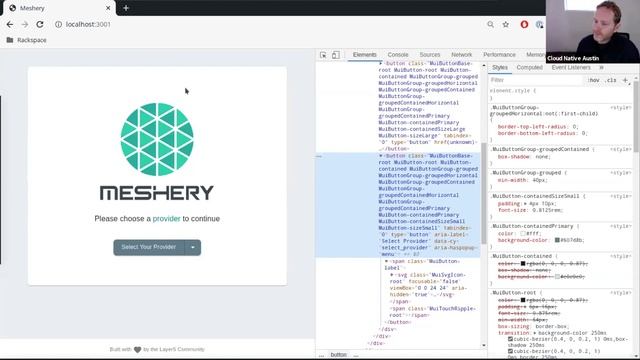Toggle second cubic-bezier easing icon in transition
Viewport: 640px width, 360px height.
pyautogui.click(x=510, y=351)
